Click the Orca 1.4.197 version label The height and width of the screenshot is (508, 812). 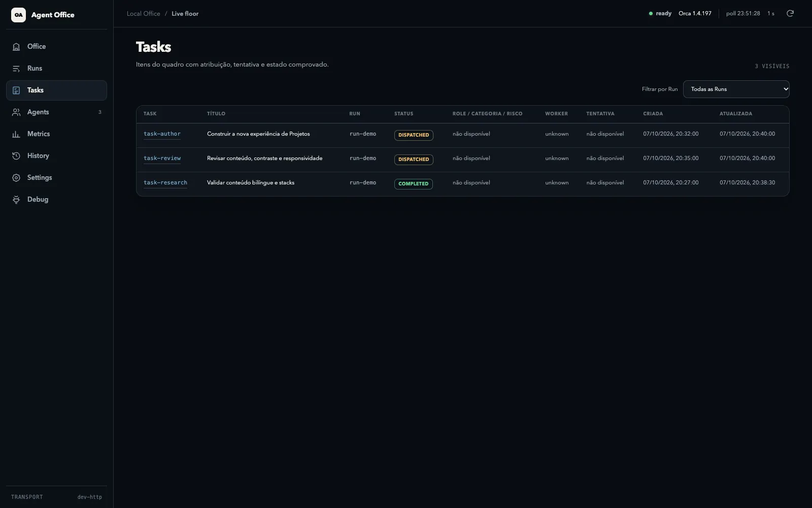pyautogui.click(x=695, y=14)
